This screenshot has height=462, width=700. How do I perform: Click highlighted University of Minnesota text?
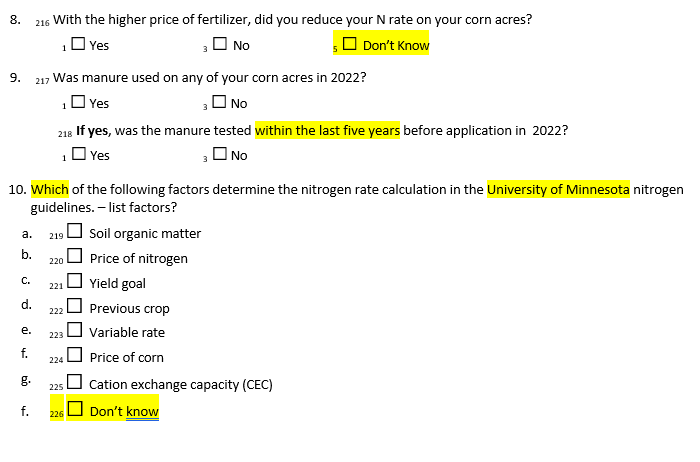pyautogui.click(x=558, y=190)
